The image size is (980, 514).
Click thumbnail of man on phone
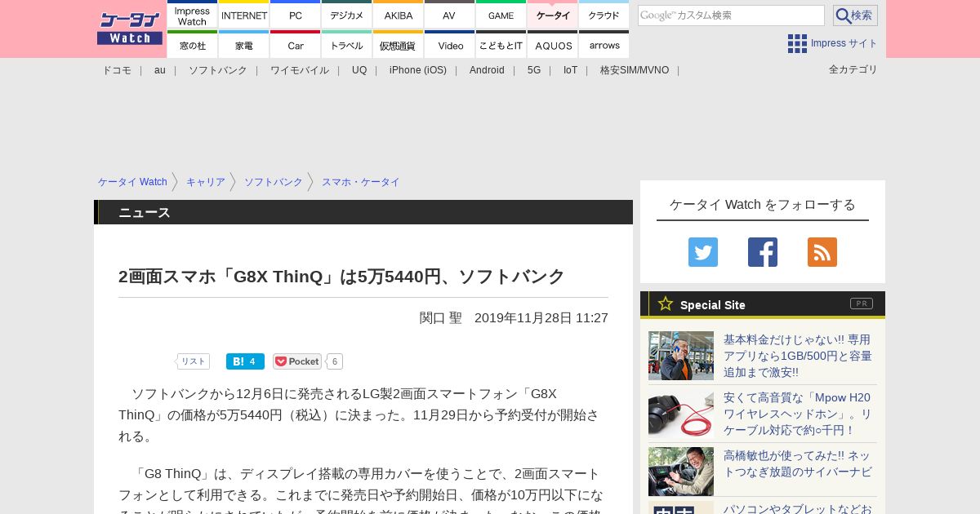click(681, 356)
